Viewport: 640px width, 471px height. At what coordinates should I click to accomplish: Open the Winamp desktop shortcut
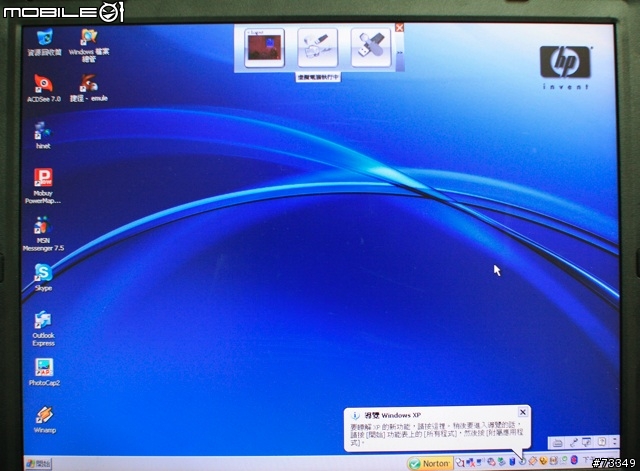coord(44,420)
